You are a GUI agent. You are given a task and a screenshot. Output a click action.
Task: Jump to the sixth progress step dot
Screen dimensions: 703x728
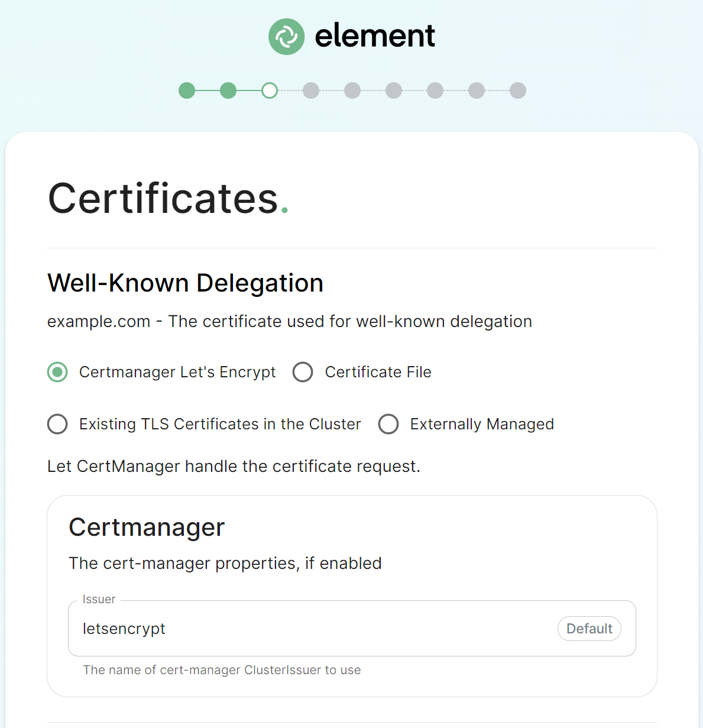coord(394,90)
